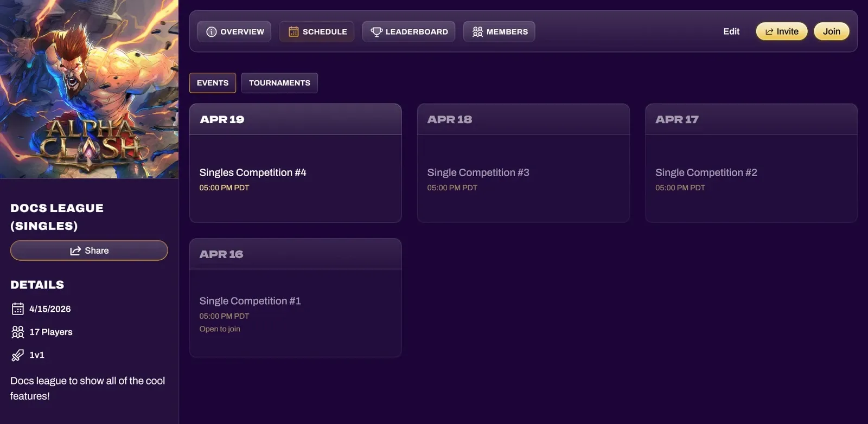868x424 pixels.
Task: Open Single Competition #2 event card
Action: (751, 163)
